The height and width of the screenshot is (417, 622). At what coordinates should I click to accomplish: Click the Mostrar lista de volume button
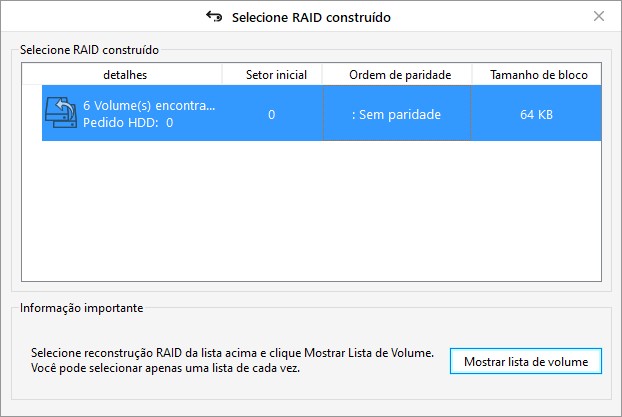pyautogui.click(x=526, y=361)
